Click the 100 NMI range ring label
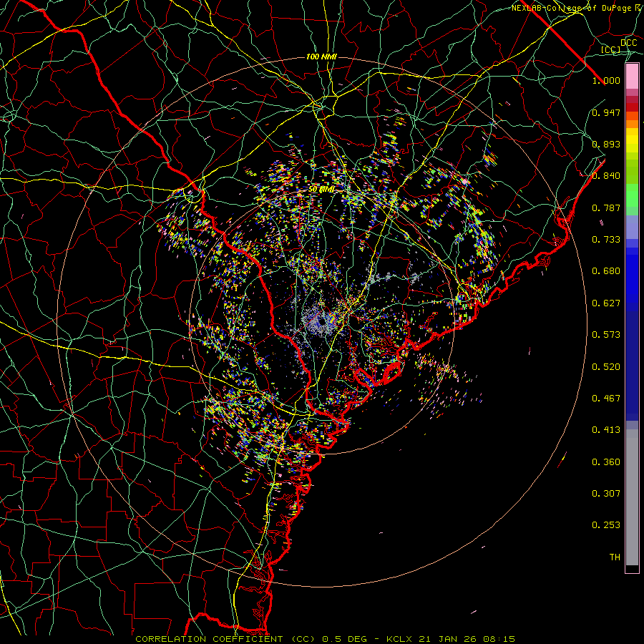 (321, 57)
